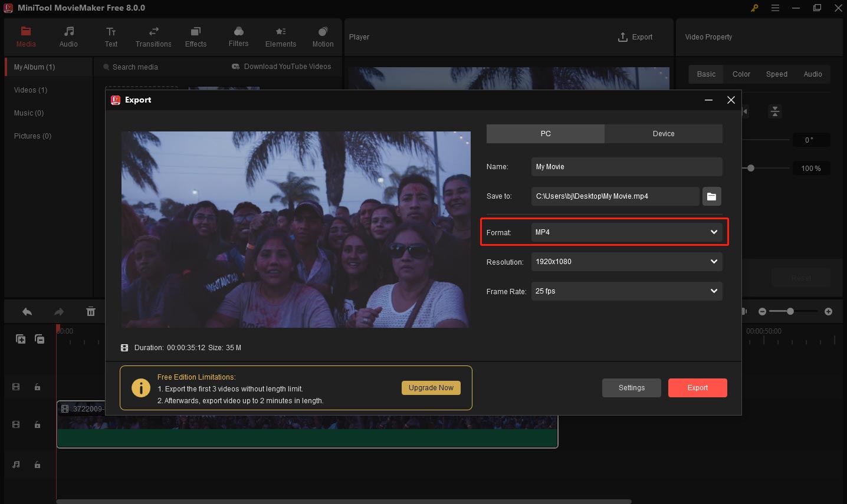Select the Device tab in Export dialog

click(x=664, y=134)
